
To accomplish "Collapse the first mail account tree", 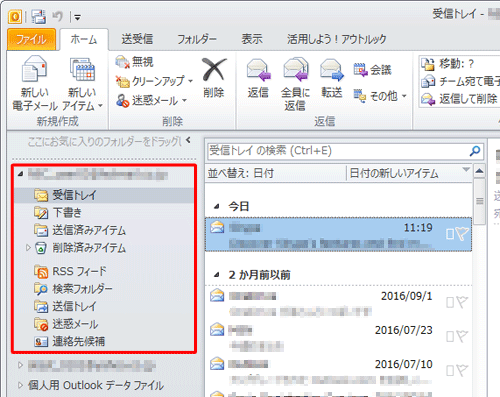I will pos(21,174).
